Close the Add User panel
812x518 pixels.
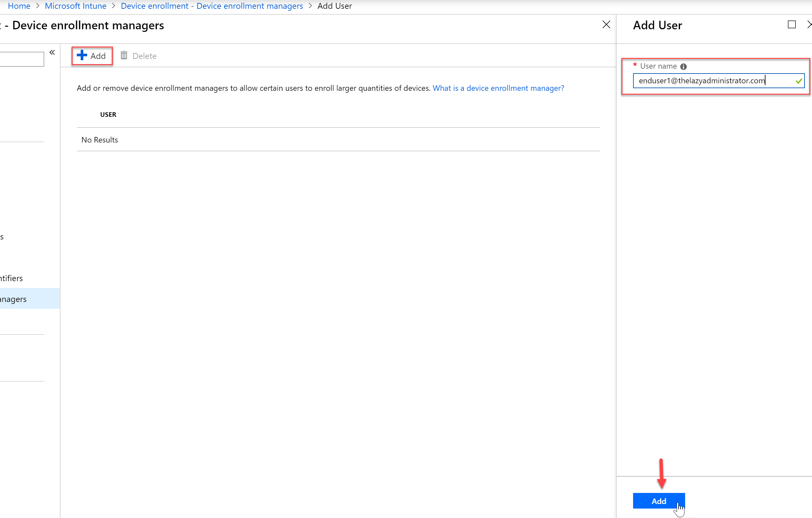pos(809,25)
